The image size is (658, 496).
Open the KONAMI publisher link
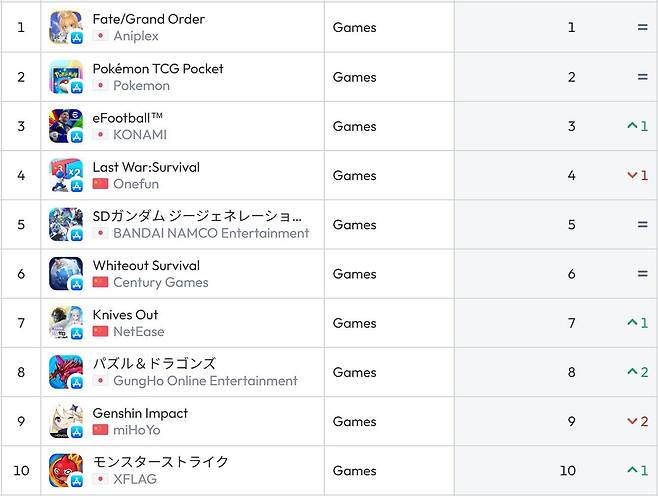point(140,134)
